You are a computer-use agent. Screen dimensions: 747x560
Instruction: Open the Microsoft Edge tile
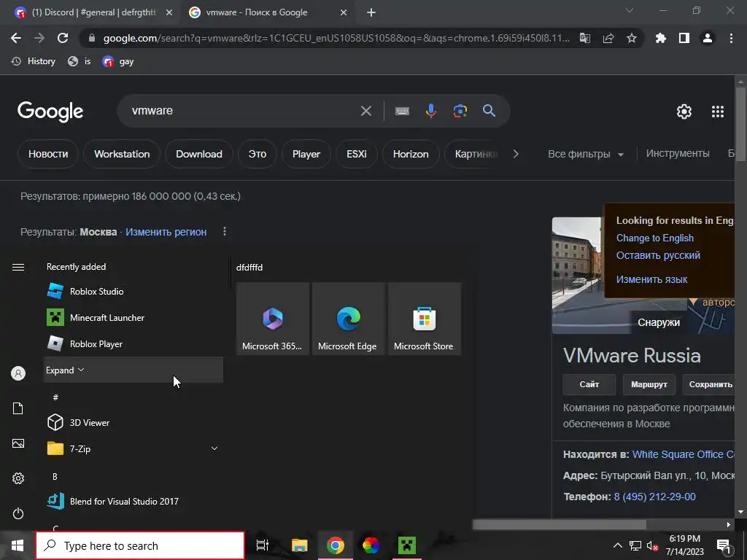point(348,319)
